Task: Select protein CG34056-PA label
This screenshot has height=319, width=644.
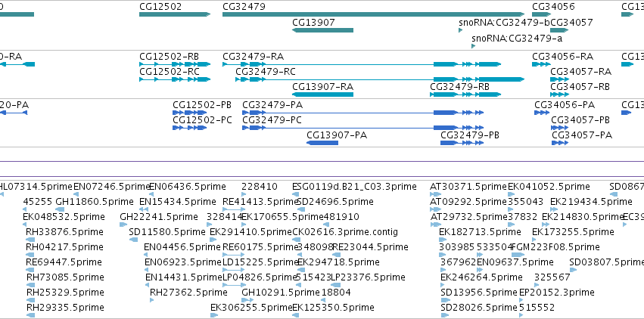Action: 565,105
